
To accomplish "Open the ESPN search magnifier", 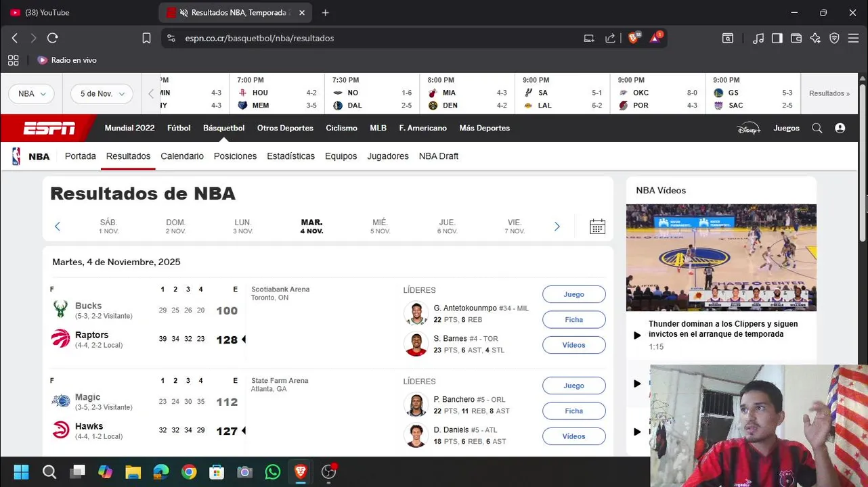I will (x=817, y=128).
